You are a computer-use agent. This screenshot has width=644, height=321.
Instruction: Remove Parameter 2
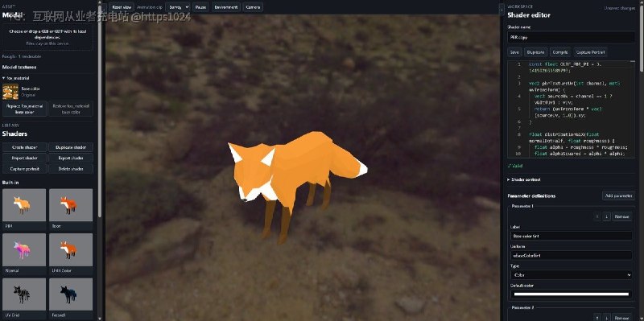[x=621, y=317]
